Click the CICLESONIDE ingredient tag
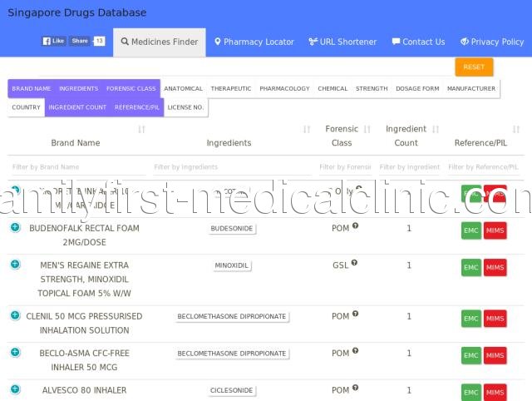Image resolution: width=532 pixels, height=401 pixels. coord(232,390)
